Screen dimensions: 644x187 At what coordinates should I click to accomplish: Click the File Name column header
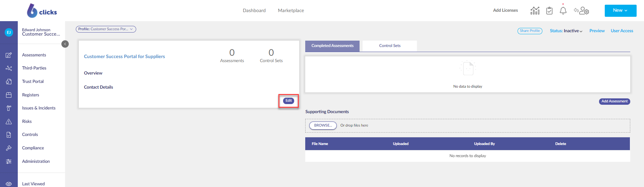coord(320,144)
